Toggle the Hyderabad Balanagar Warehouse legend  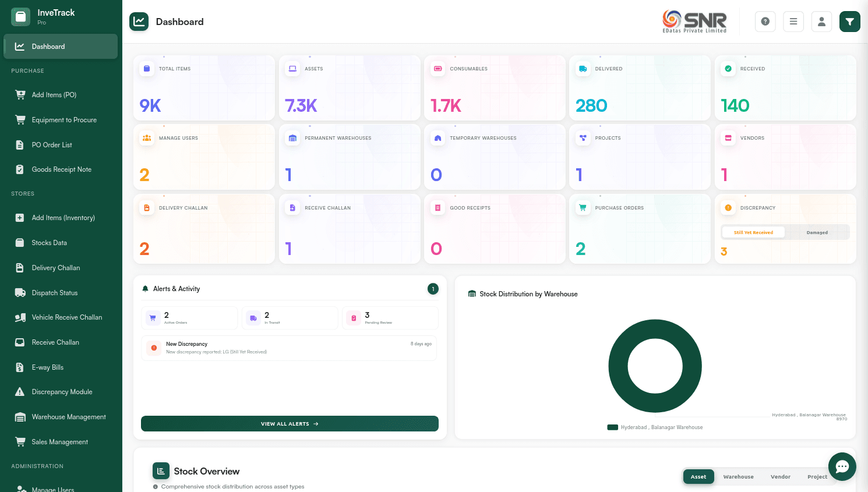pyautogui.click(x=655, y=427)
